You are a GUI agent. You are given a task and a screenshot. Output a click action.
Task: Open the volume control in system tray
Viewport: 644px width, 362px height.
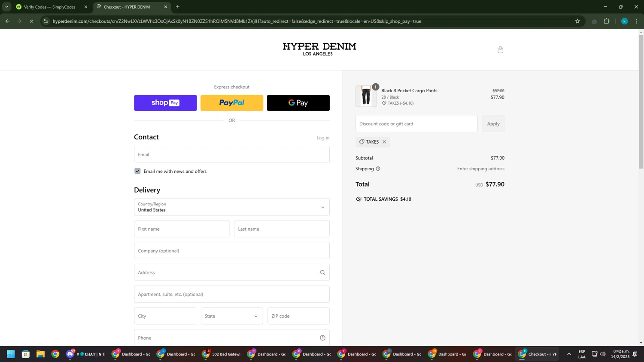603,354
